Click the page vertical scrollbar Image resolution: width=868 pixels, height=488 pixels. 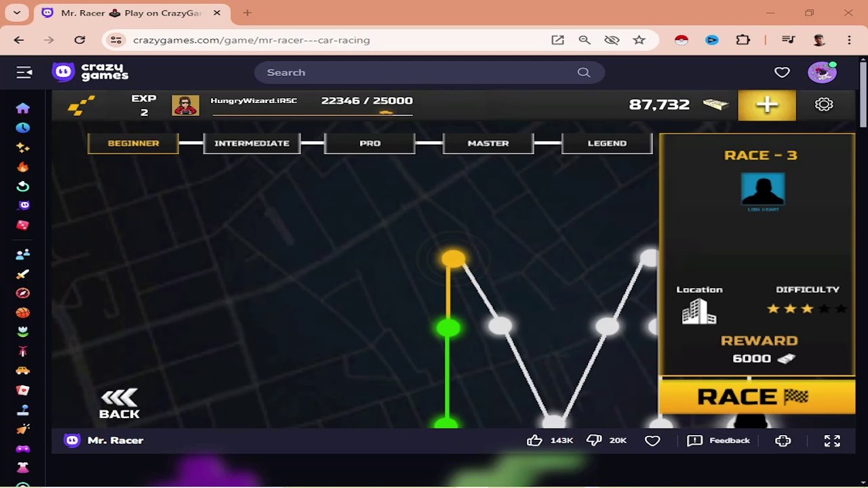coord(863,95)
